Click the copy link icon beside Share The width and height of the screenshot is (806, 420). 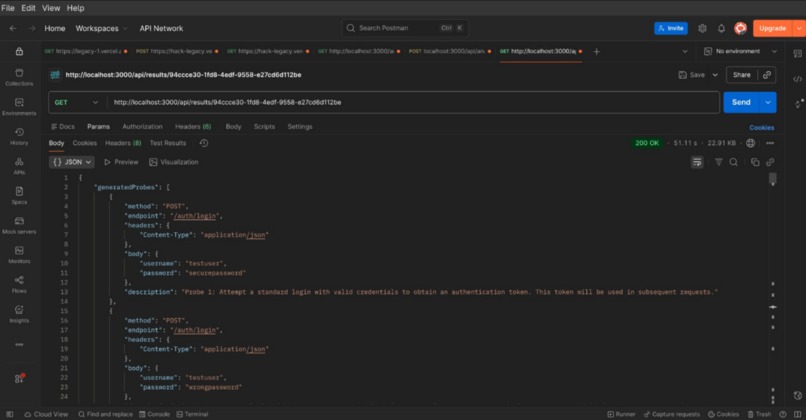coord(767,75)
